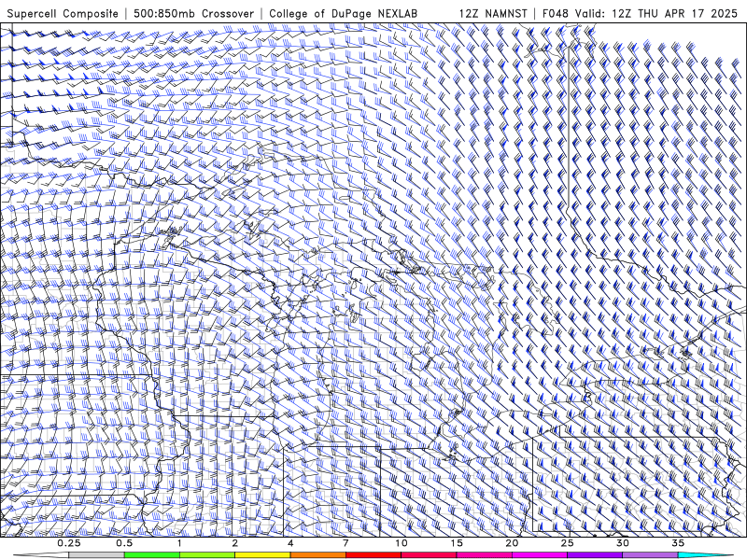Screen dimensions: 747x560
Task: Click the "12Z NAMNST" model run text
Action: [493, 13]
